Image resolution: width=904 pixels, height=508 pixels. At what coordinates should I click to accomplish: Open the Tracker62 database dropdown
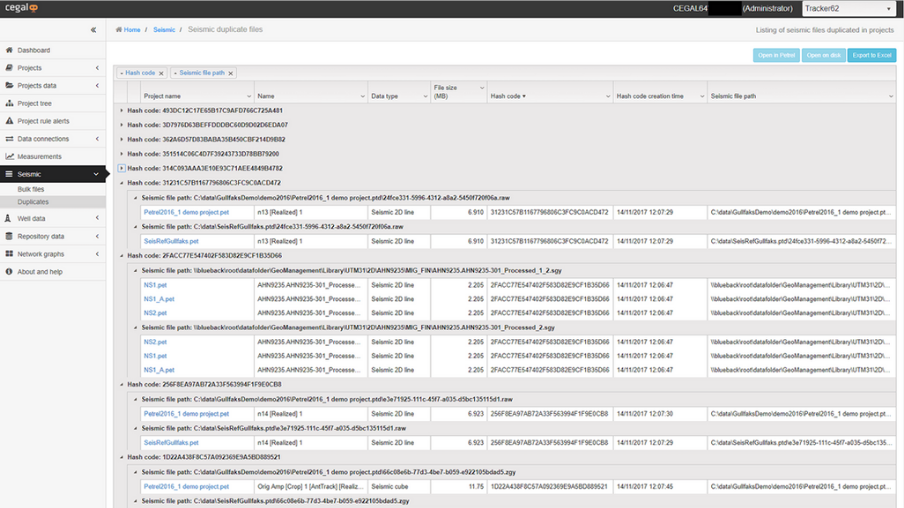(x=848, y=9)
